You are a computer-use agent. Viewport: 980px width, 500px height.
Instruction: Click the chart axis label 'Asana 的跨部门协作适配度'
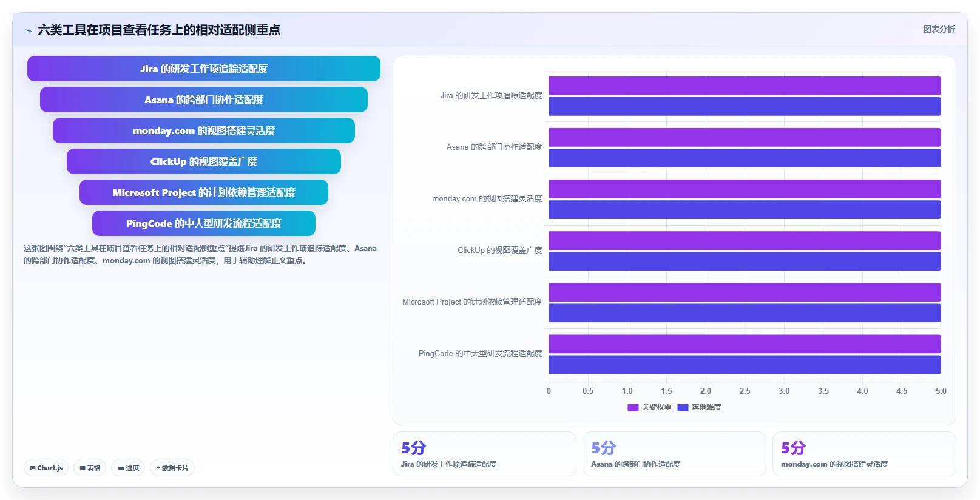click(494, 147)
